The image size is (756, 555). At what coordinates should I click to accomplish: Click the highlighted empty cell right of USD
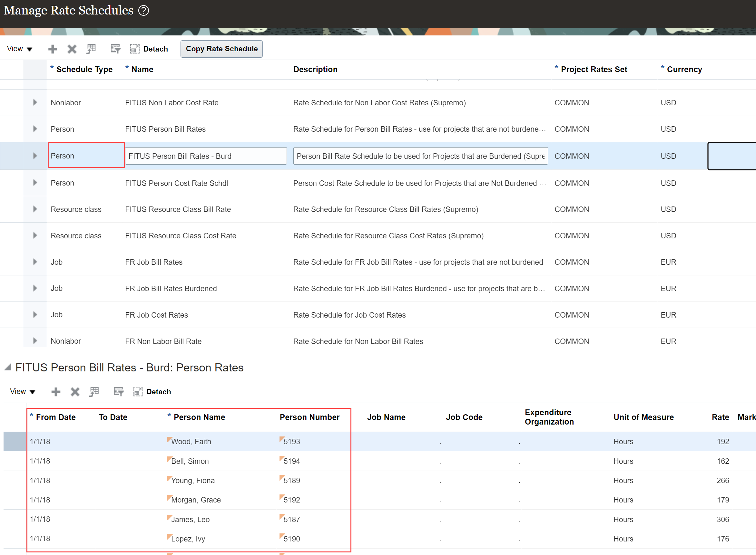coord(732,156)
